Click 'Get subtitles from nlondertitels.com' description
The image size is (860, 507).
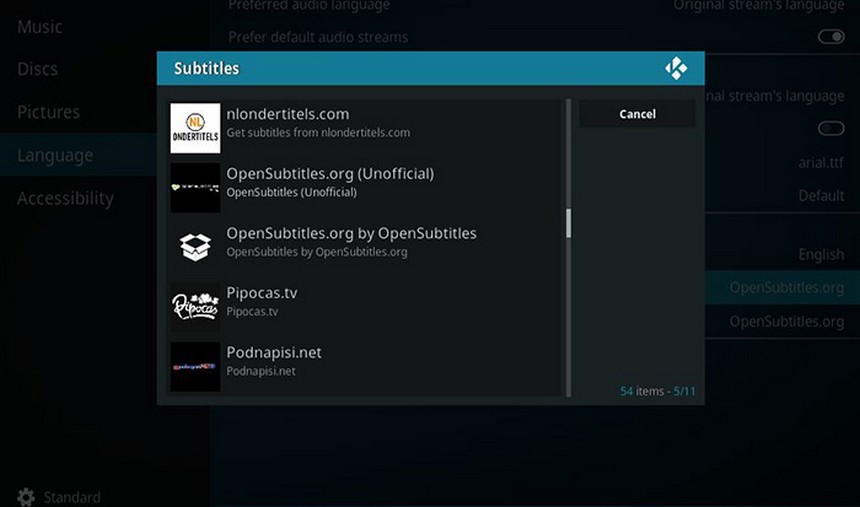coord(318,133)
